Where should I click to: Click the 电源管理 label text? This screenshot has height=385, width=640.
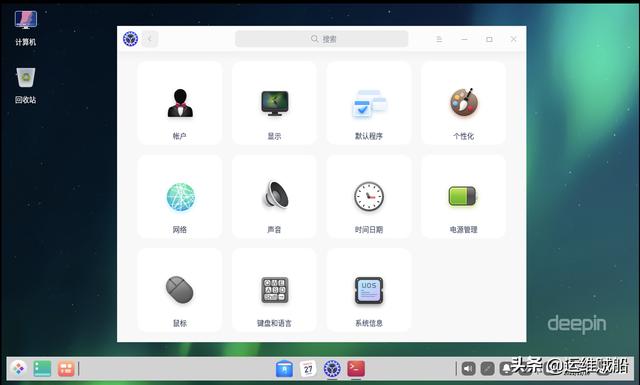(x=463, y=229)
